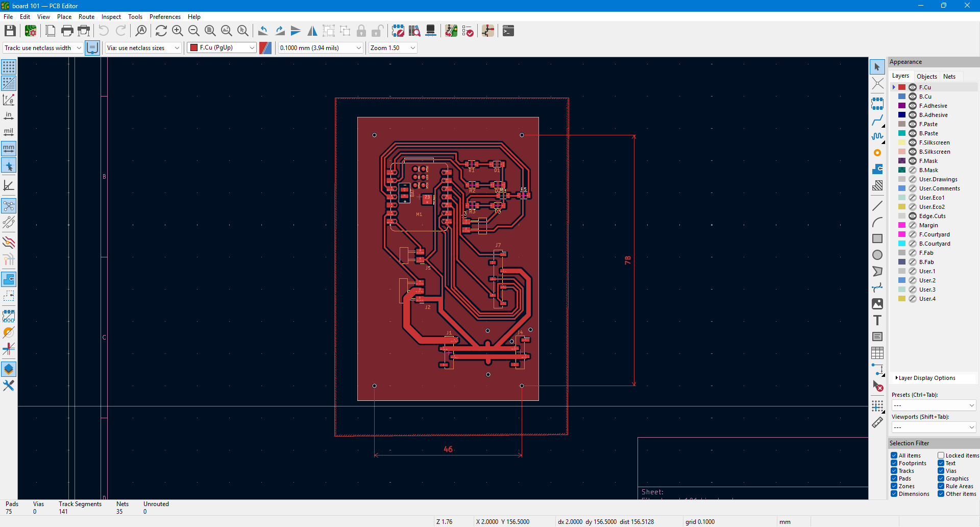The width and height of the screenshot is (980, 527).
Task: Refresh the board view
Action: tap(161, 31)
